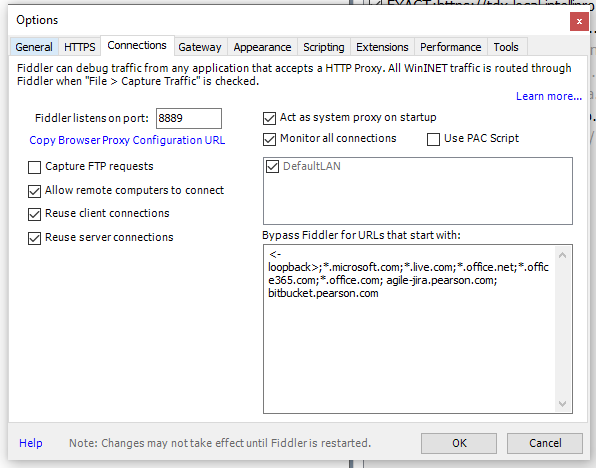Open the Tools tab
This screenshot has height=468, width=596.
[x=506, y=47]
